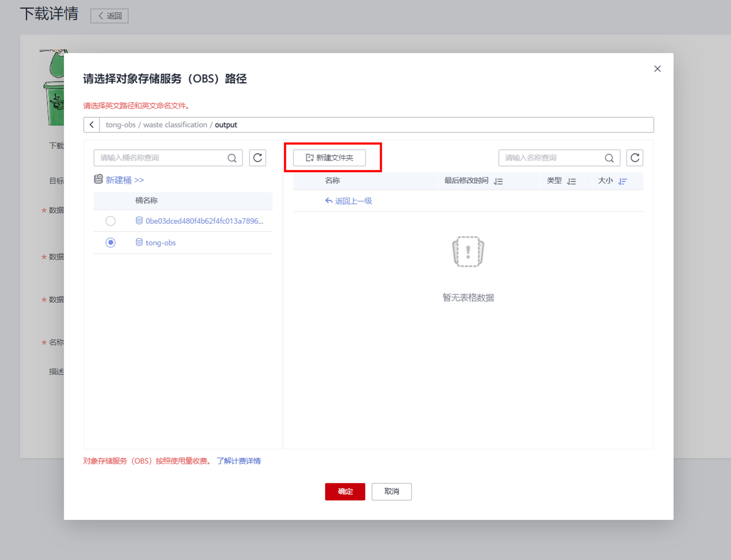This screenshot has height=560, width=731.
Task: Click the file name search magnifier icon
Action: pos(609,158)
